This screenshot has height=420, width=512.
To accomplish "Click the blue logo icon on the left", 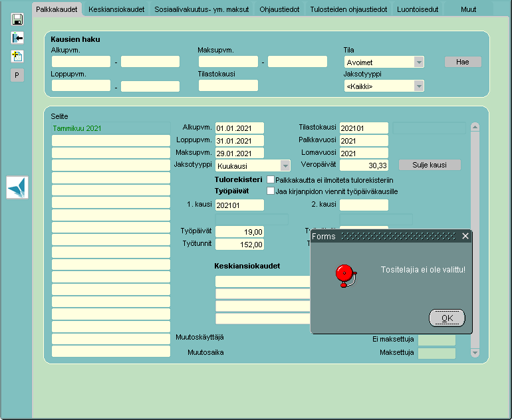I will click(17, 187).
